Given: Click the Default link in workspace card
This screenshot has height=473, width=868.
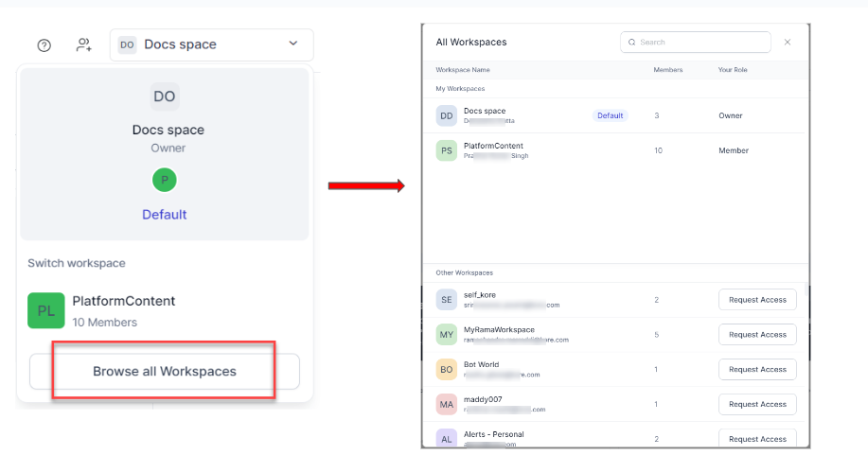Looking at the screenshot, I should 164,215.
